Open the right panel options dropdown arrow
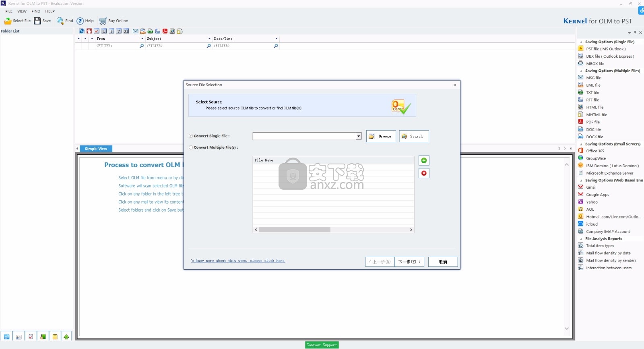This screenshot has height=349, width=644. click(630, 33)
